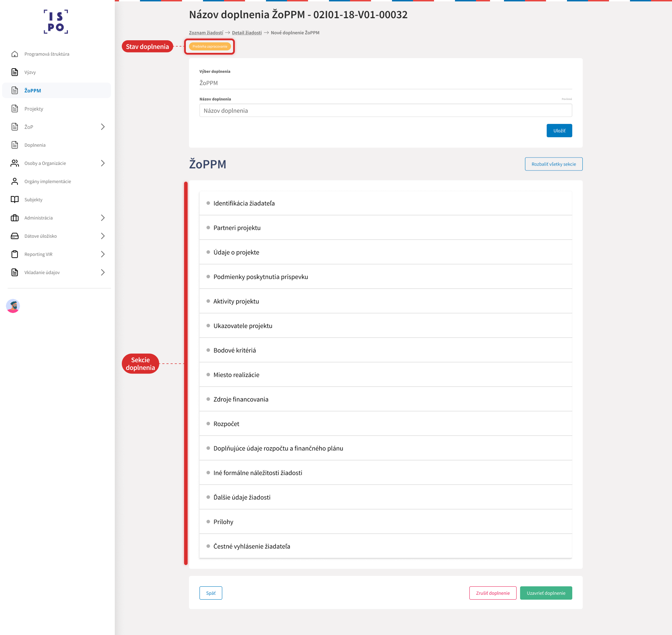Screen dimensions: 672x635
Task: Expand the Vkladanie údajov chevron
Action: pyautogui.click(x=103, y=272)
